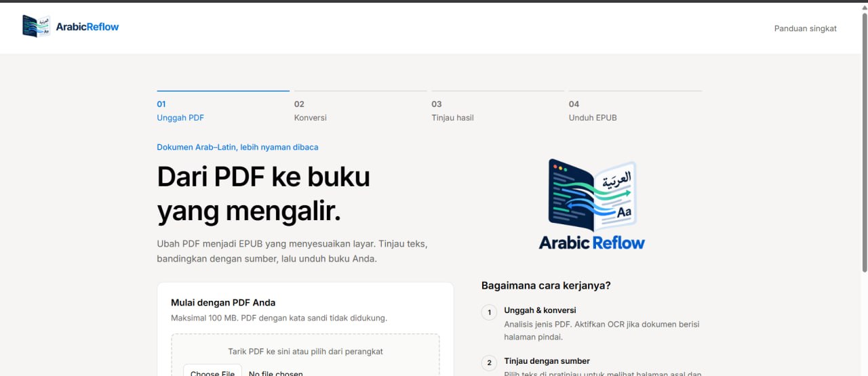Click the ArabicReflow logo icon in header
This screenshot has height=376, width=868.
[x=36, y=26]
